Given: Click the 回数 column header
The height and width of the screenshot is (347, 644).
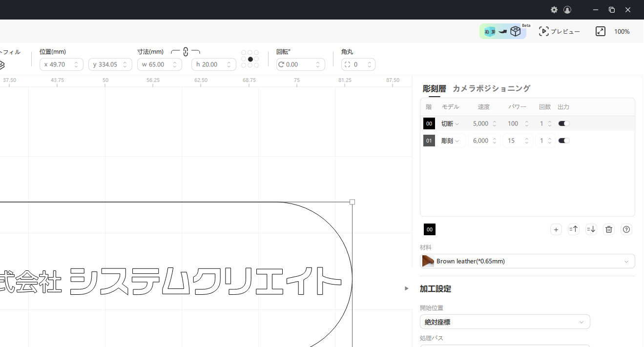Looking at the screenshot, I should click(545, 107).
